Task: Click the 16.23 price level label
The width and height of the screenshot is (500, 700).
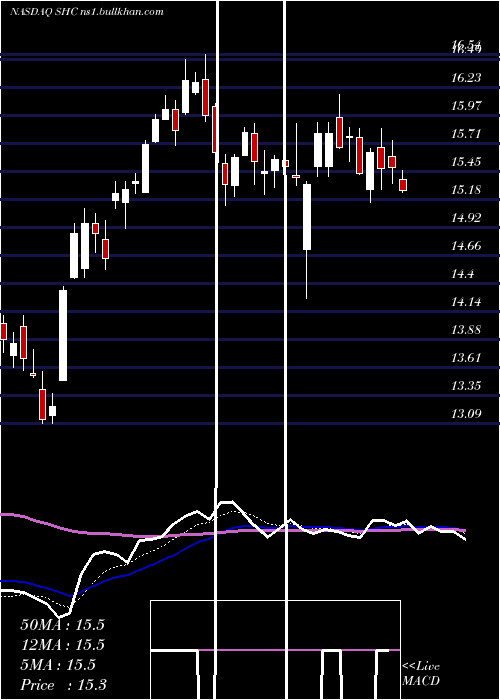Action: tap(466, 78)
